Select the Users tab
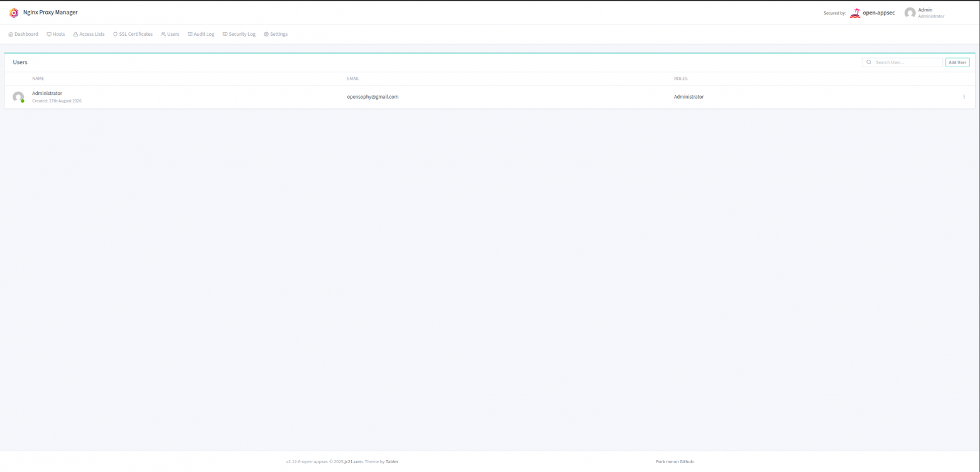The width and height of the screenshot is (980, 472). coord(170,34)
